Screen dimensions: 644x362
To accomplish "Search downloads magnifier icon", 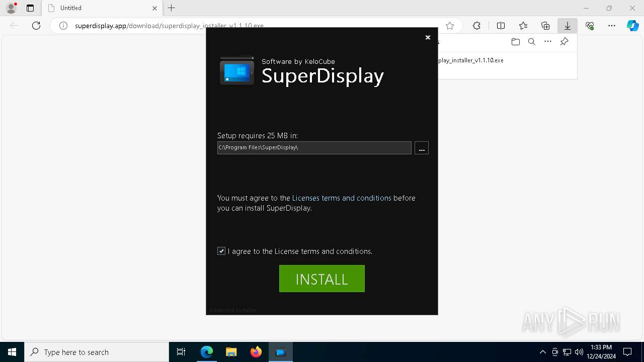I will [531, 42].
